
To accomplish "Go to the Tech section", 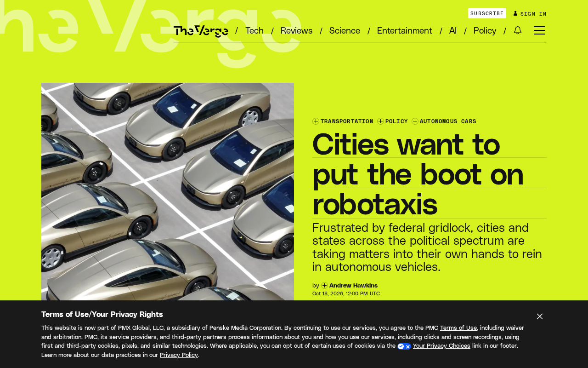I will click(x=254, y=31).
